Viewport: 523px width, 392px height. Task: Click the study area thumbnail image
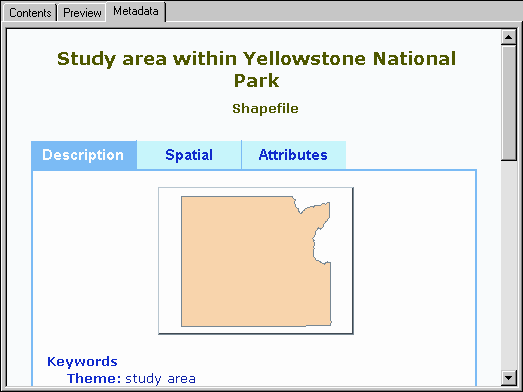256,261
